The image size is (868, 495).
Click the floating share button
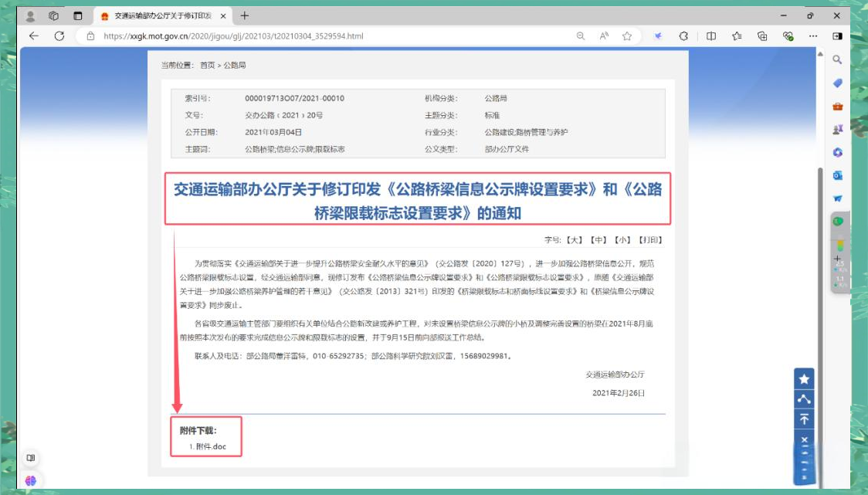(x=804, y=398)
